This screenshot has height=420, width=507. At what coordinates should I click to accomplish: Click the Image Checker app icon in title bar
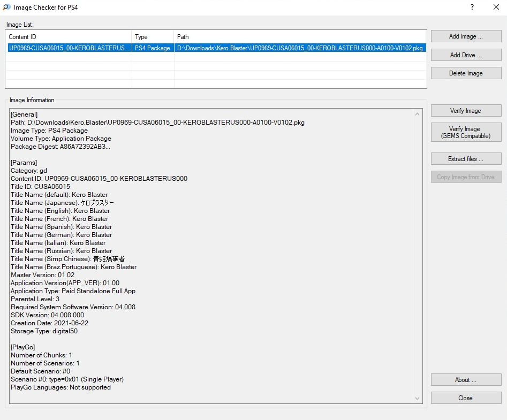6,7
